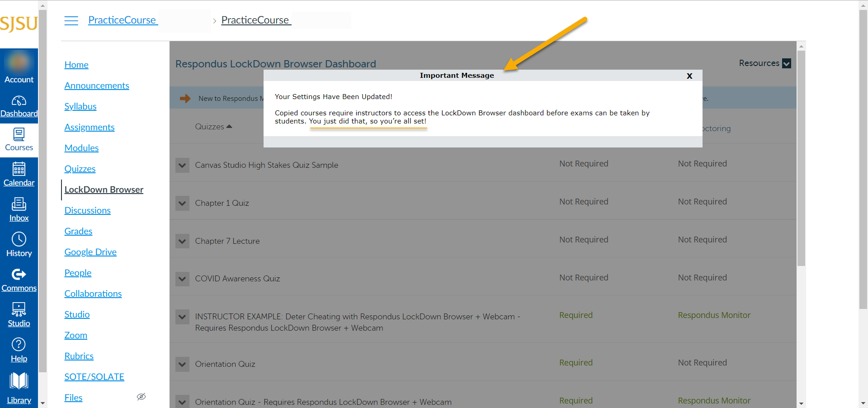Image resolution: width=868 pixels, height=408 pixels.
Task: Open Zoom in course menu
Action: pyautogui.click(x=76, y=335)
